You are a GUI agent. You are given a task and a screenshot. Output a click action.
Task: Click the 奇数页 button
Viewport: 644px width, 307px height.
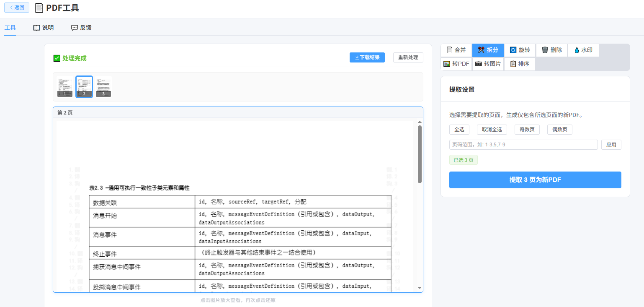tap(527, 130)
